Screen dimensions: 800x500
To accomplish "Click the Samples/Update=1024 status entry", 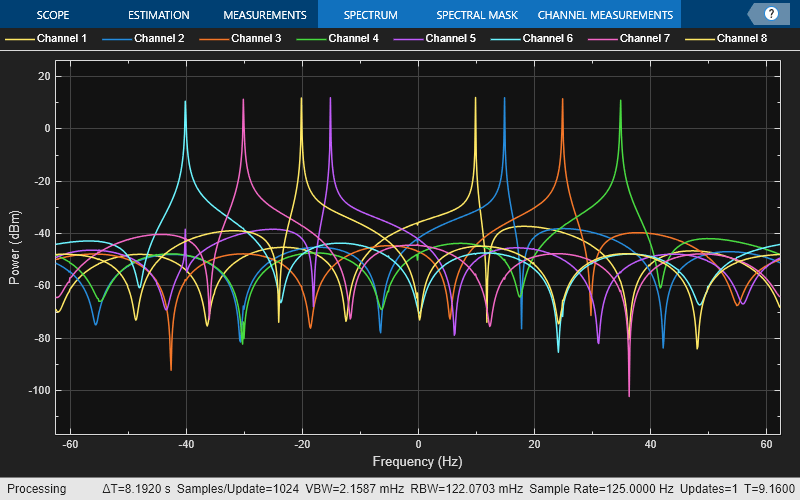I will coord(238,489).
